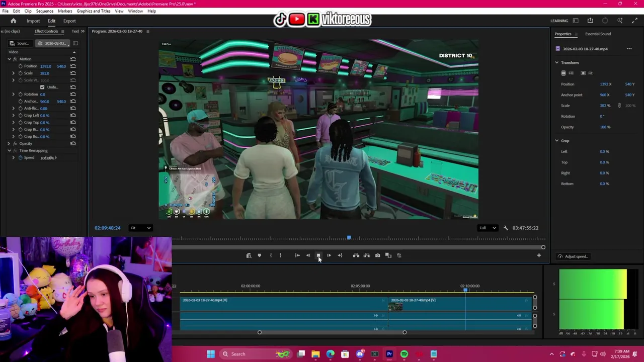644x362 pixels.
Task: Toggle animation stopwatch for Crop Left
Action: pos(21,115)
